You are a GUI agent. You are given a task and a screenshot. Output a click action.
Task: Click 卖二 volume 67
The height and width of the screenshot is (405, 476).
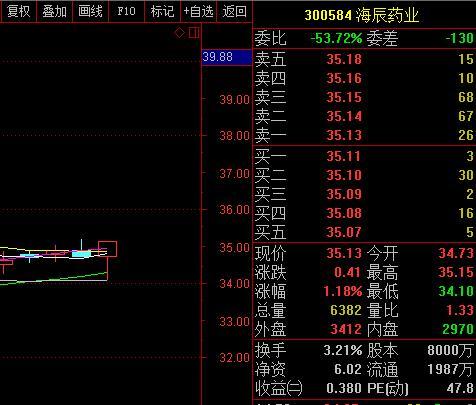tap(466, 116)
